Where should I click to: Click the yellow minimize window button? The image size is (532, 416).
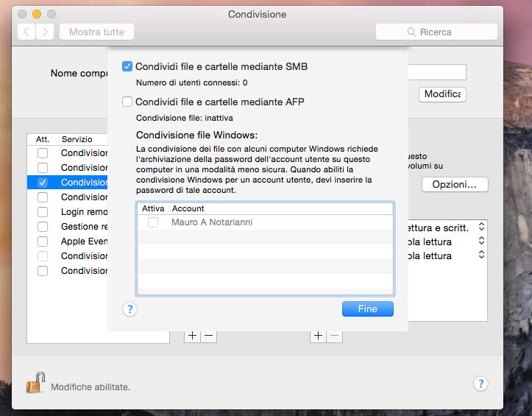[37, 14]
